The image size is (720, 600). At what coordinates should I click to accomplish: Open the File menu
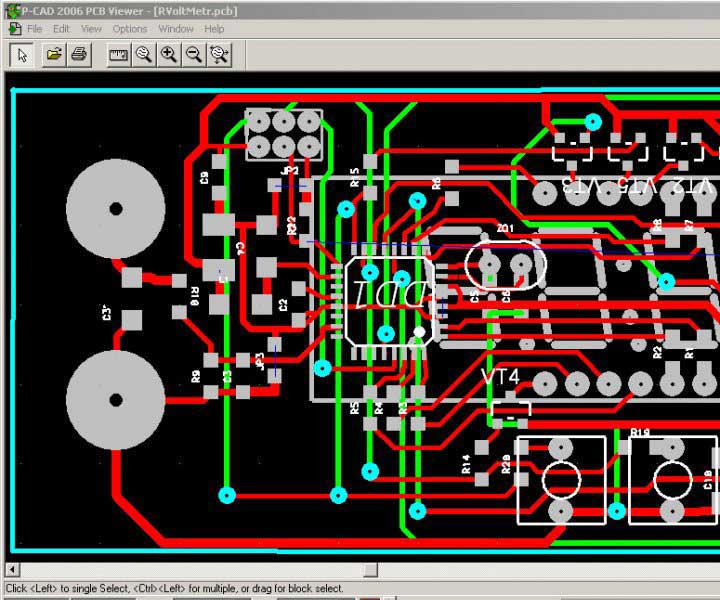click(34, 29)
